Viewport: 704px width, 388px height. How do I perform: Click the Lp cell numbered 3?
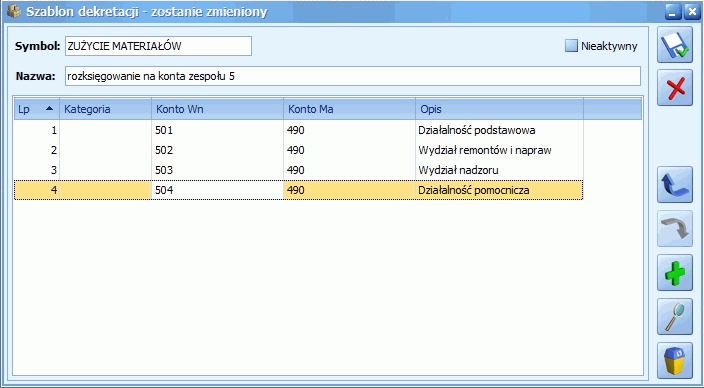pos(37,170)
